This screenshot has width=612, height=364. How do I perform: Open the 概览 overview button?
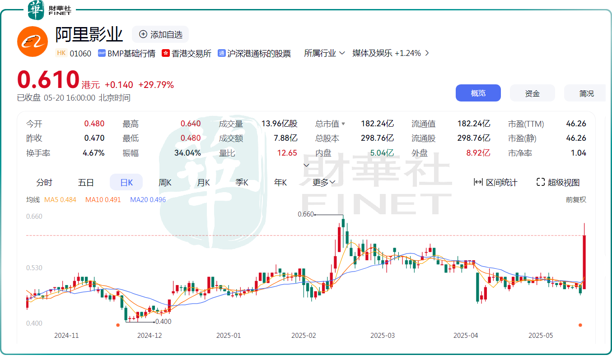478,93
